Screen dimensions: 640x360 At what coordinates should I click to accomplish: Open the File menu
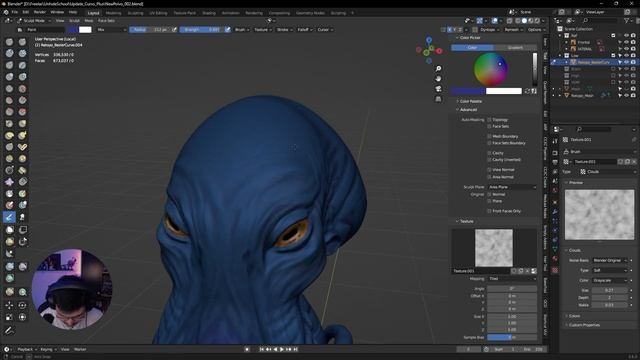15,12
